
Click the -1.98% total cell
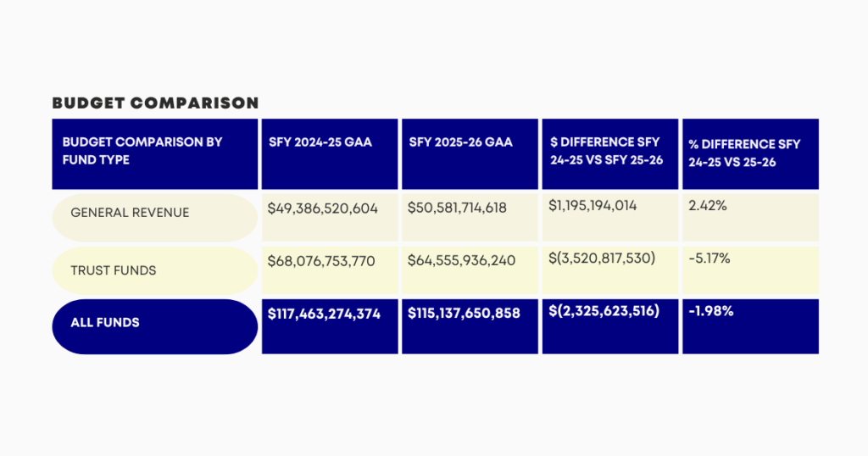tap(751, 326)
